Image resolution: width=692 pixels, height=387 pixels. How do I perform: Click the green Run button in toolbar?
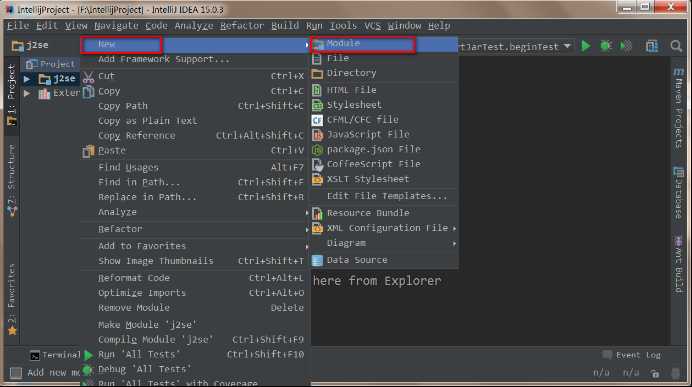point(586,46)
